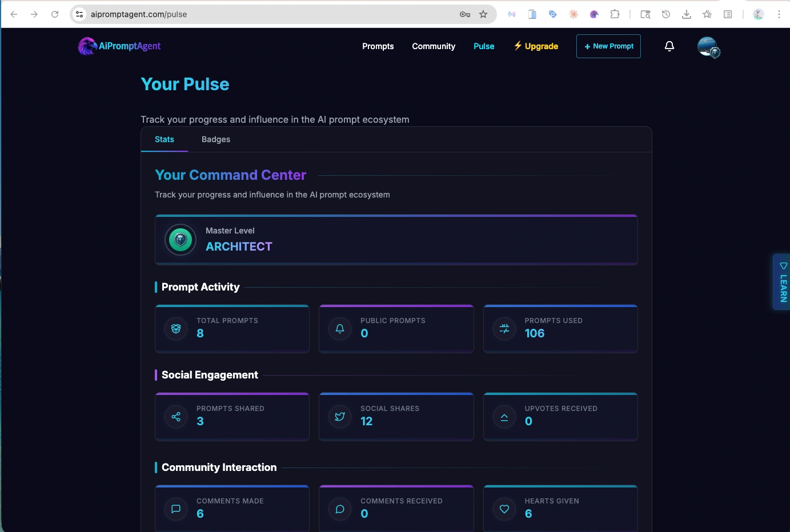
Task: View site information icon in address bar
Action: click(79, 14)
